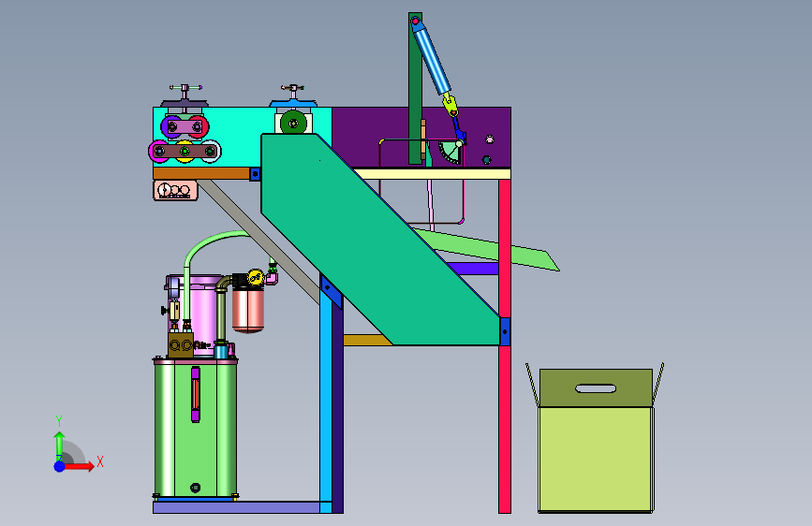Click the red X axis arrow of the triad
812x526 pixels.
[79, 466]
